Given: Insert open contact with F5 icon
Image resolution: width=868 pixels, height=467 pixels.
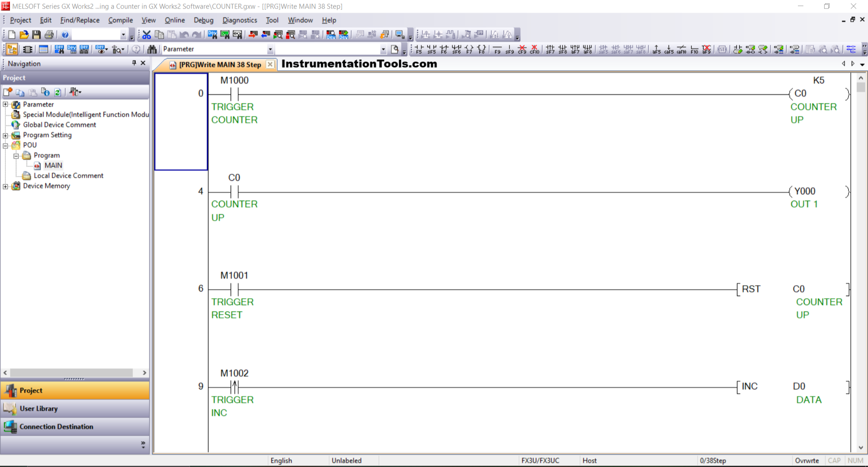Looking at the screenshot, I should click(x=419, y=49).
